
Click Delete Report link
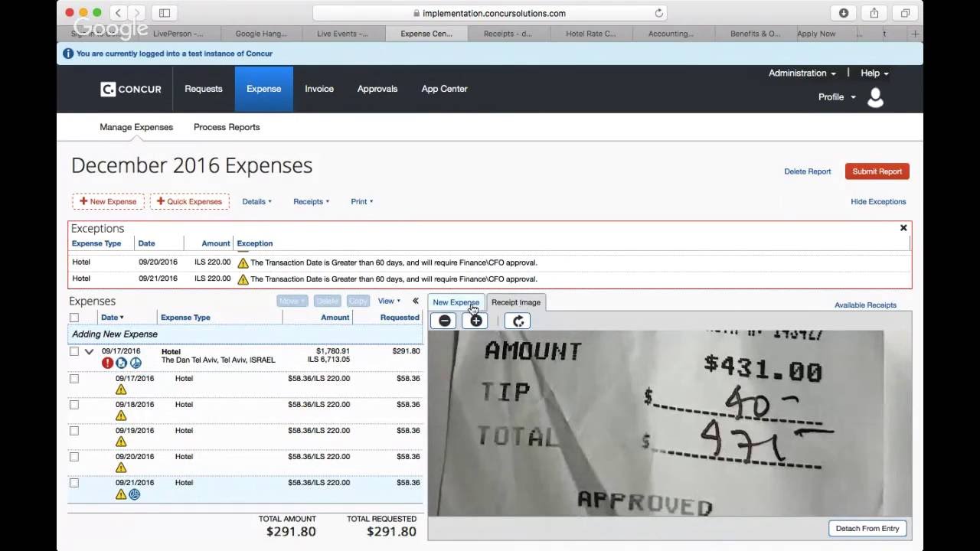[x=808, y=171]
